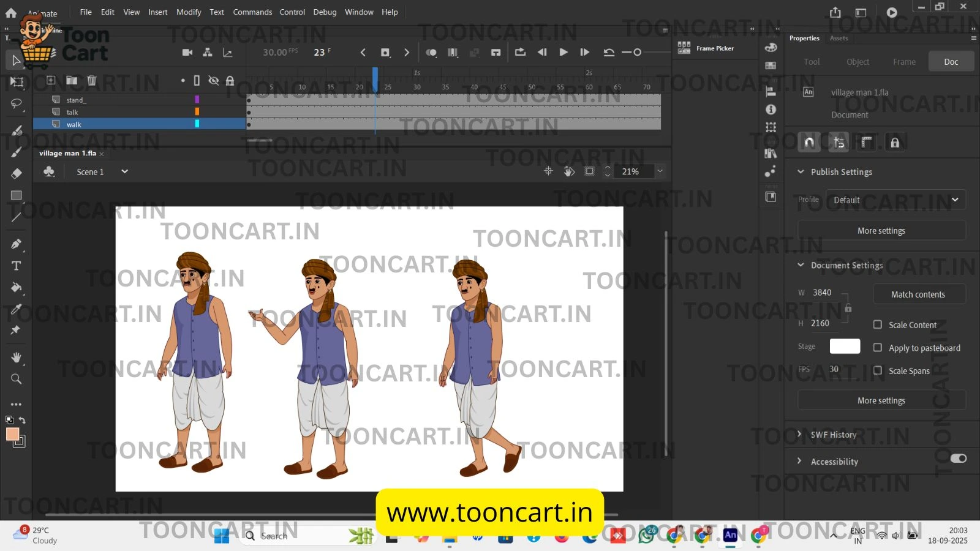Image resolution: width=980 pixels, height=551 pixels.
Task: Click the white Stage color swatch
Action: click(845, 347)
